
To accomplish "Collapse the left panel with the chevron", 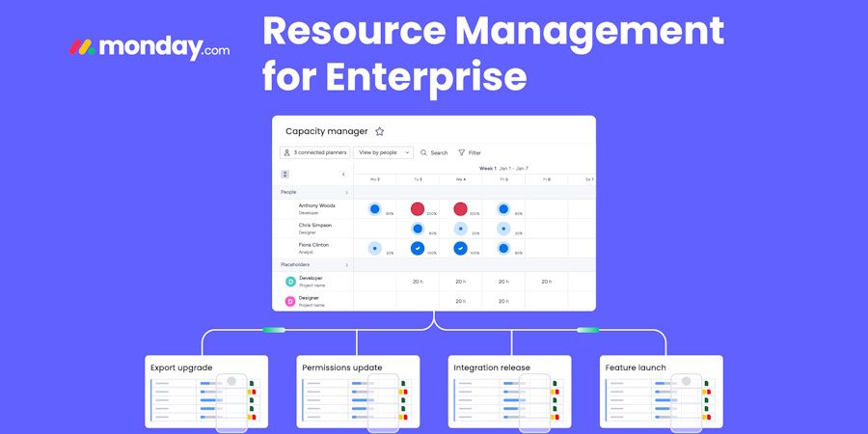I will click(x=343, y=175).
